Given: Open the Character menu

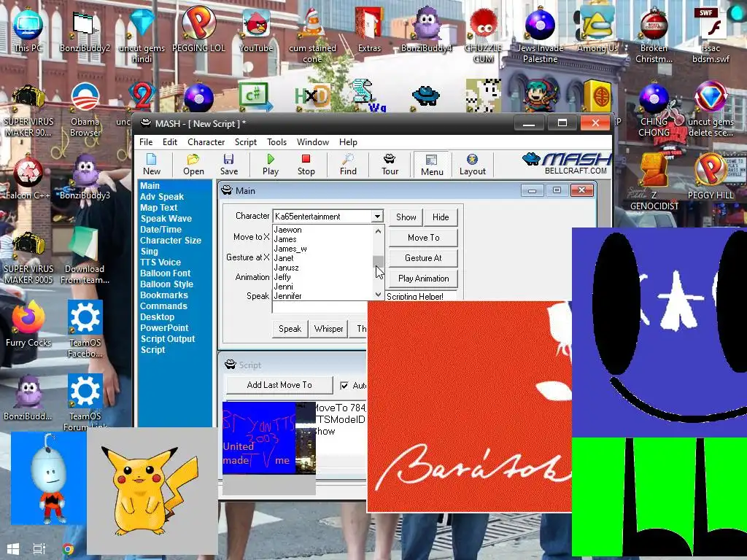Looking at the screenshot, I should 206,142.
